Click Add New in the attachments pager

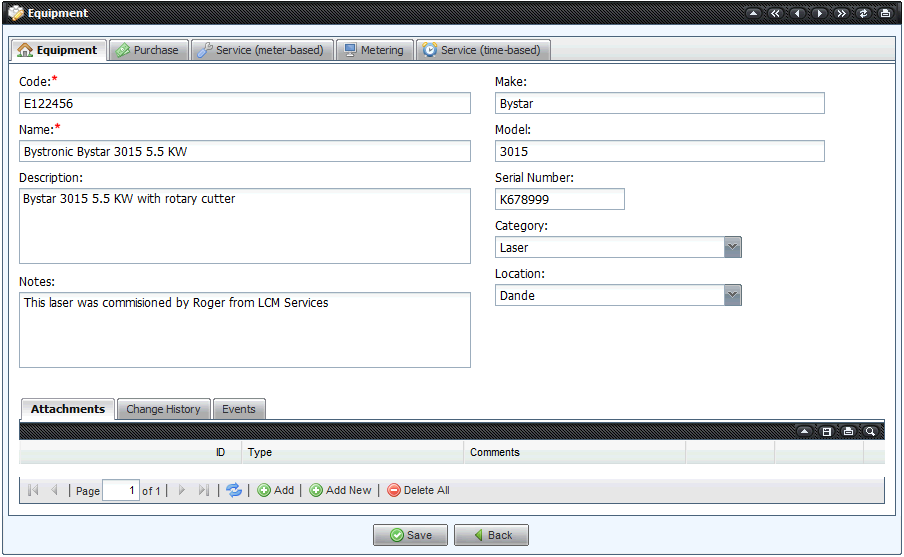(340, 490)
